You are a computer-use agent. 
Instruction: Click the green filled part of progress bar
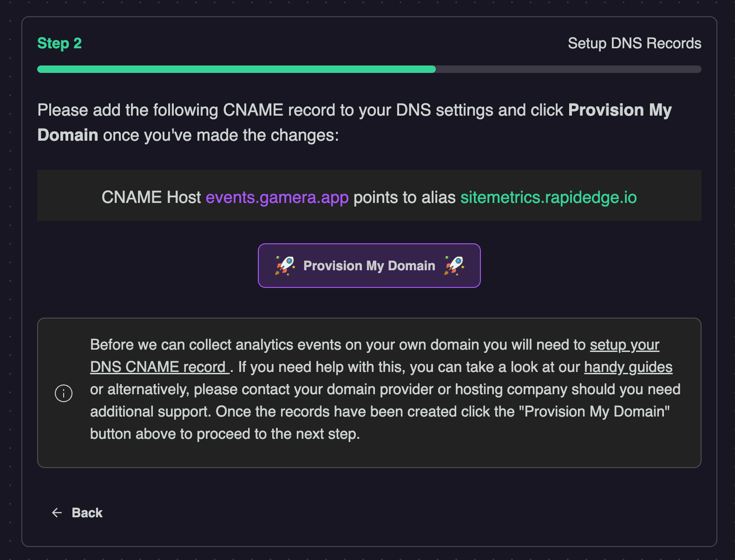point(236,69)
